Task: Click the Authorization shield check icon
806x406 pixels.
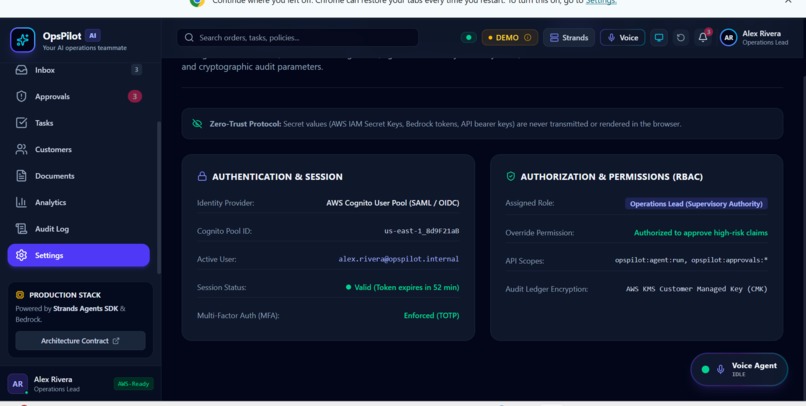Action: coord(510,176)
